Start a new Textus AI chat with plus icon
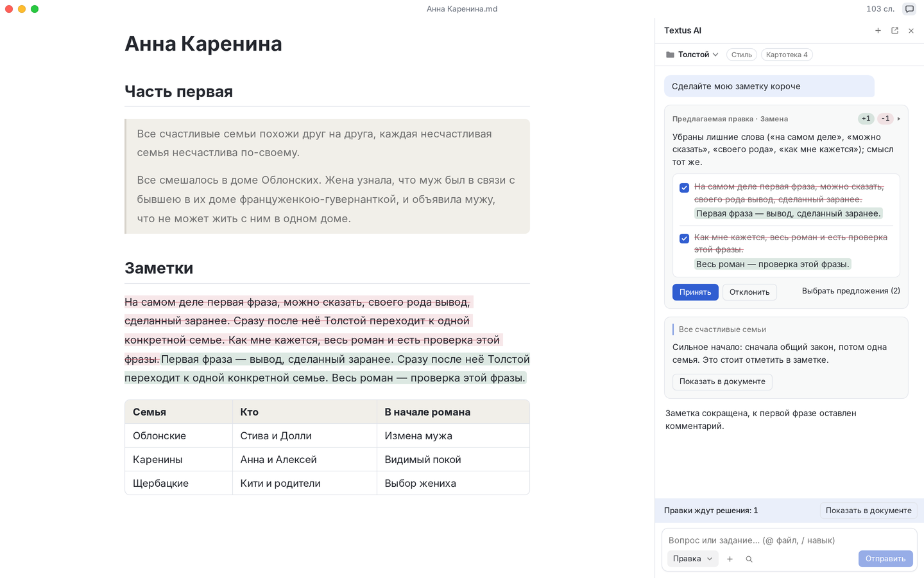924x578 pixels. click(x=878, y=31)
